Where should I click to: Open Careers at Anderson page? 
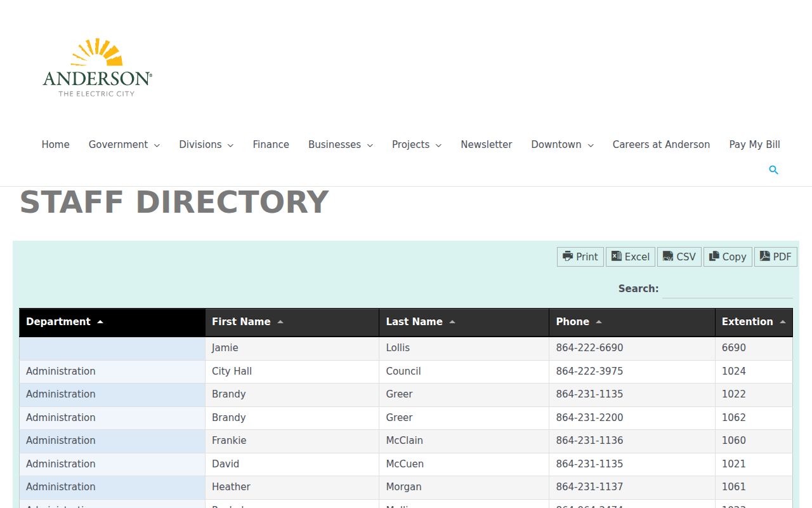click(x=661, y=145)
